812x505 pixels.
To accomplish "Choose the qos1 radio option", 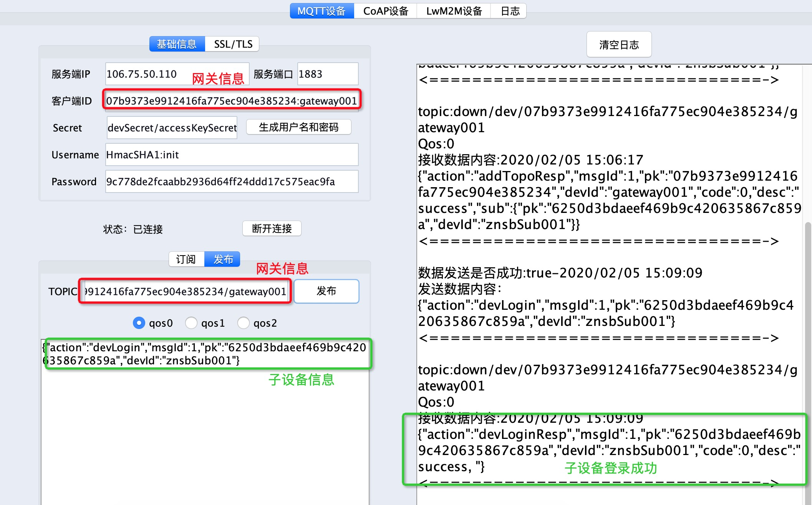I will (x=191, y=323).
